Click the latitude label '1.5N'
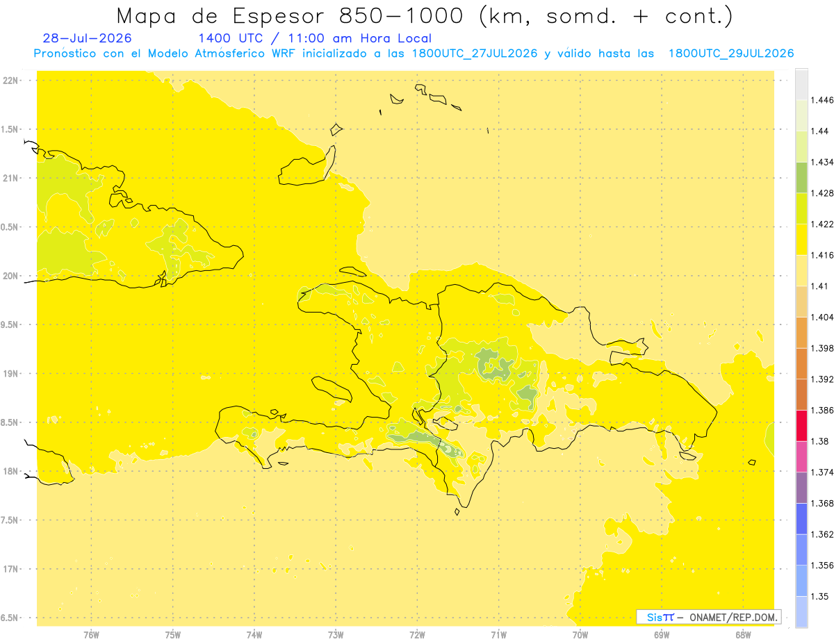Image resolution: width=834 pixels, height=644 pixels. pos(10,129)
